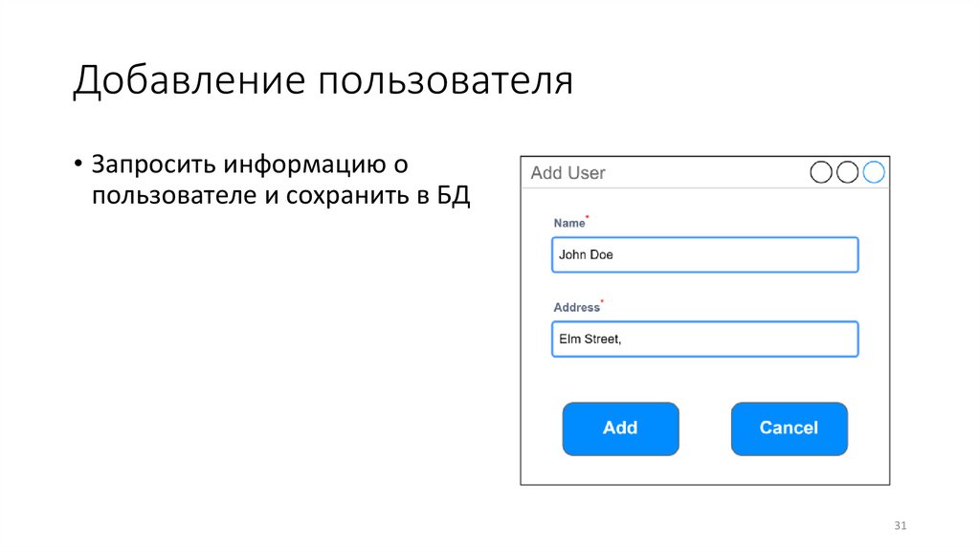Click the blue-outlined circle in the title bar

pos(874,172)
